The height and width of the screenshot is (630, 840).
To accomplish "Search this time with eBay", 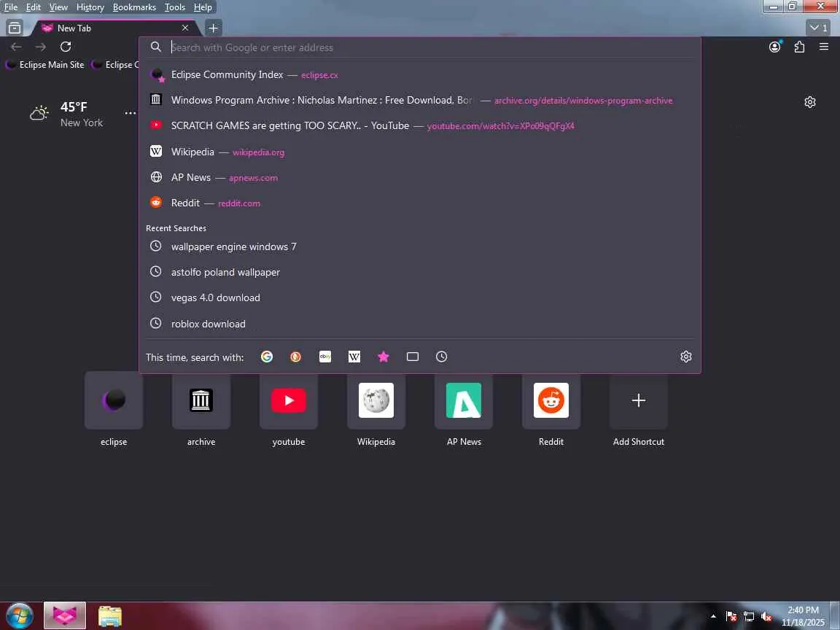I will point(325,357).
